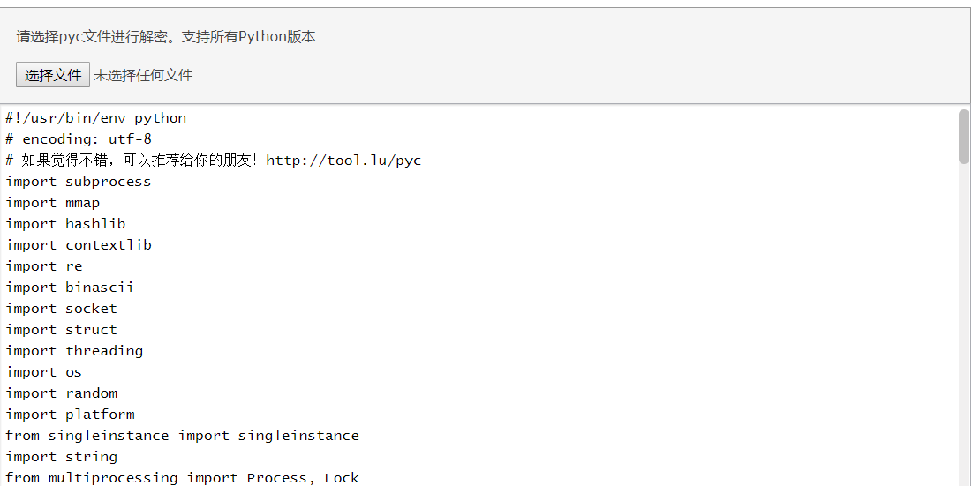Click the '# encoding: utf-8' comment line

[x=78, y=139]
